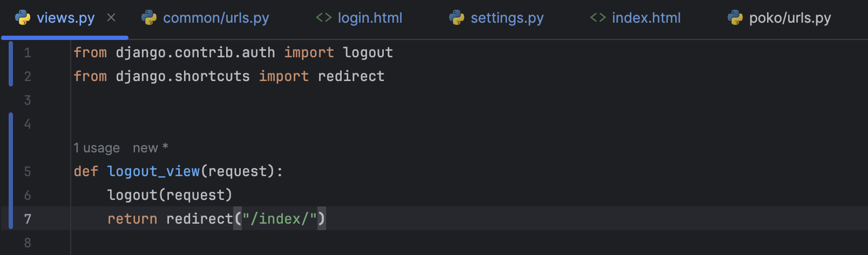Show usages via the "1 usage" hint
This screenshot has width=868, height=255.
coord(97,148)
